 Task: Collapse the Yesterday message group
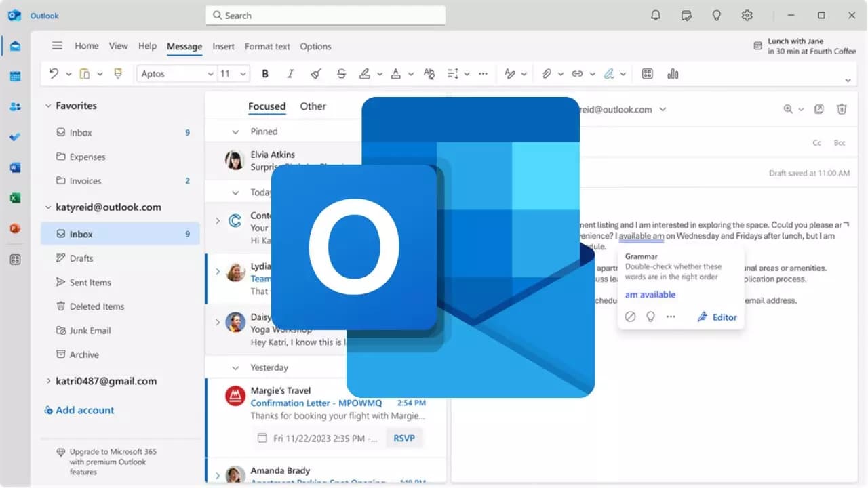235,367
